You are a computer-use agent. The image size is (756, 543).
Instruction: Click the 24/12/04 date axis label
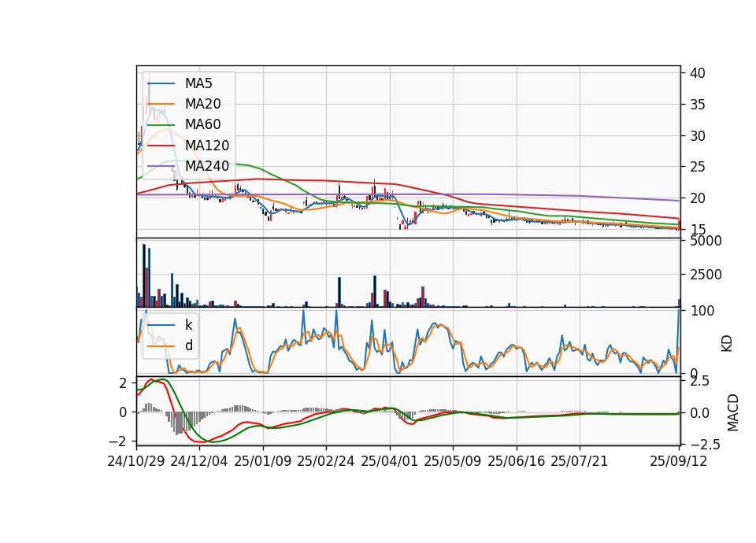tap(199, 461)
